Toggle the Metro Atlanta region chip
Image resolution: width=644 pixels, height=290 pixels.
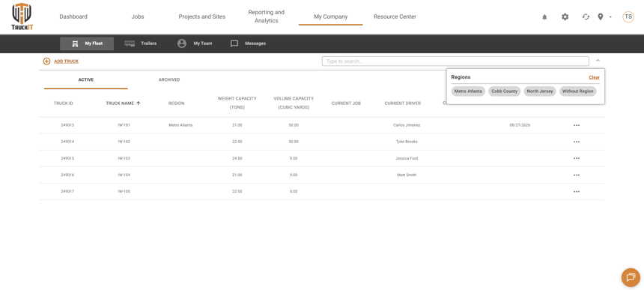pyautogui.click(x=468, y=91)
